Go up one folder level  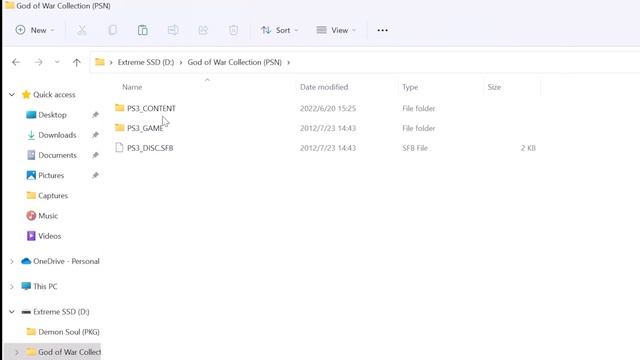point(76,62)
